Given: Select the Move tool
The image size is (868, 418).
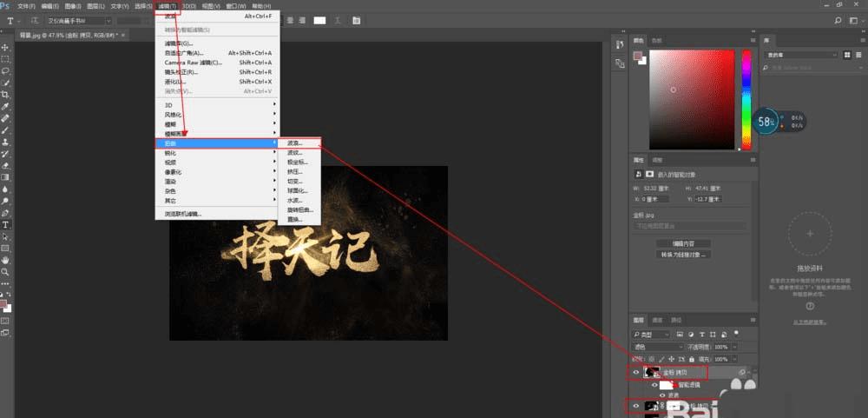Looking at the screenshot, I should (5, 48).
